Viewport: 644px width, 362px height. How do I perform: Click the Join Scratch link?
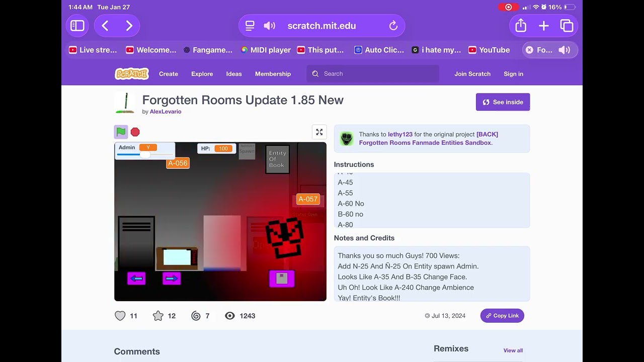pos(472,74)
